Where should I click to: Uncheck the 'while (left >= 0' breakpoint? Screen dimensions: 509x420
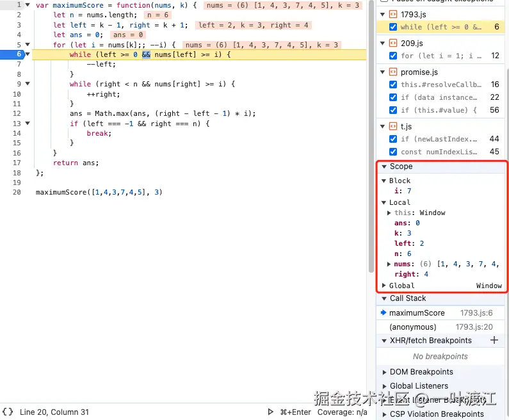(393, 27)
